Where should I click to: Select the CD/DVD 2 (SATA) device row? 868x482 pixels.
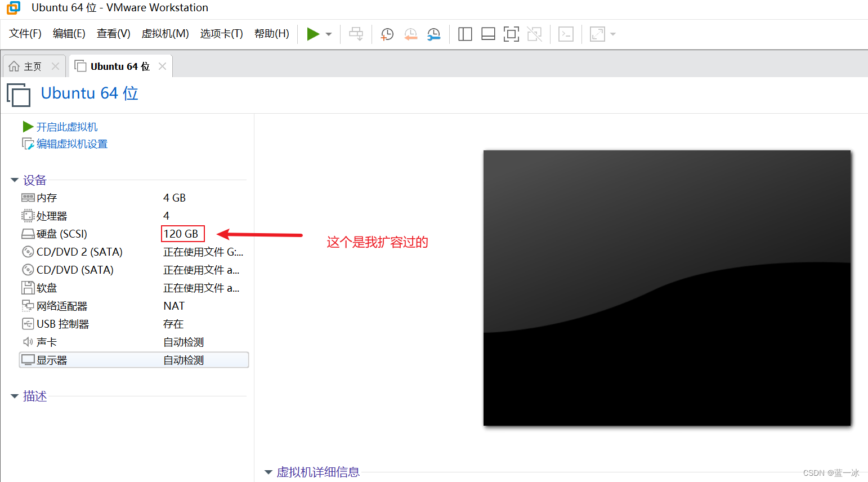[134, 252]
